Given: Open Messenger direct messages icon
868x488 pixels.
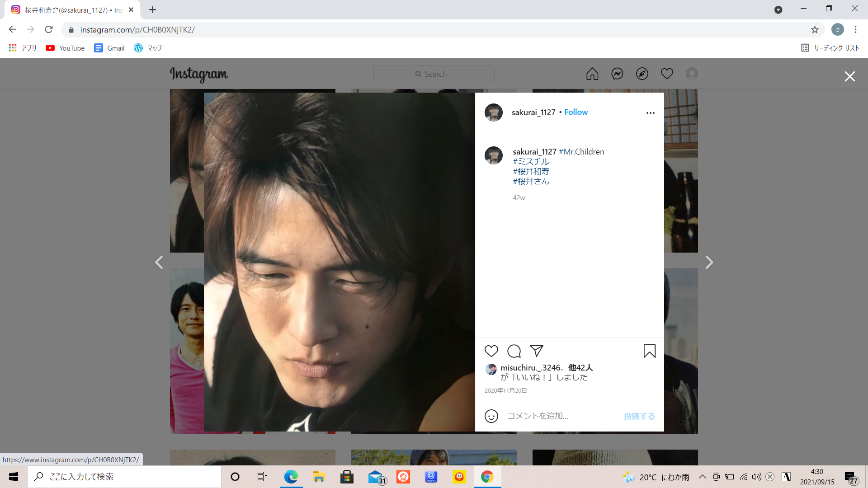Looking at the screenshot, I should [617, 74].
